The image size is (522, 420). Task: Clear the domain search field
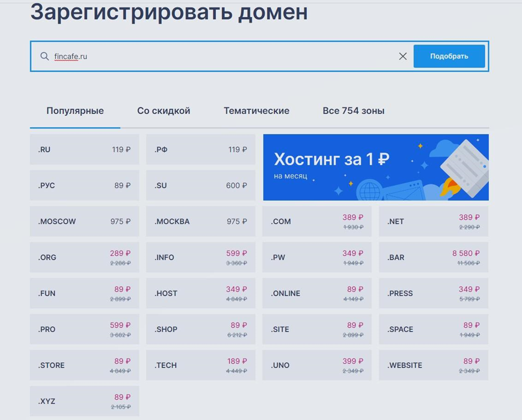(403, 56)
